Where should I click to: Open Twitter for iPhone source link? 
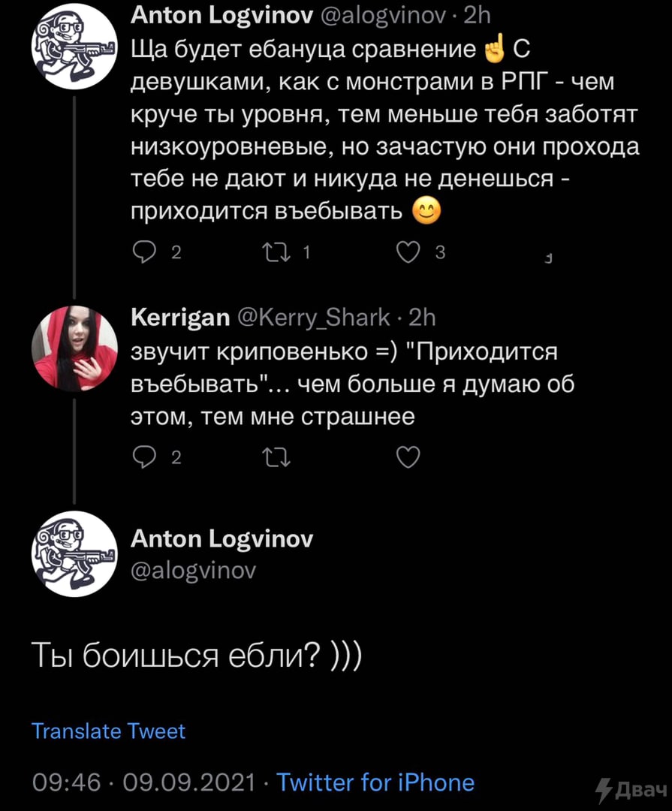[x=375, y=782]
